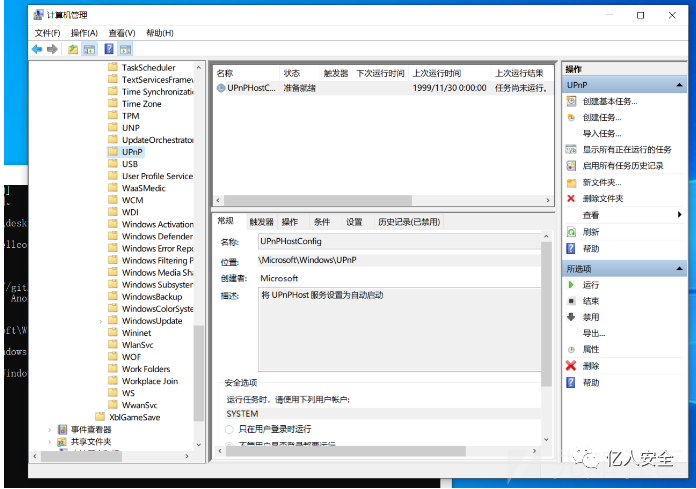Click the Back arrow toolbar icon

(x=37, y=49)
